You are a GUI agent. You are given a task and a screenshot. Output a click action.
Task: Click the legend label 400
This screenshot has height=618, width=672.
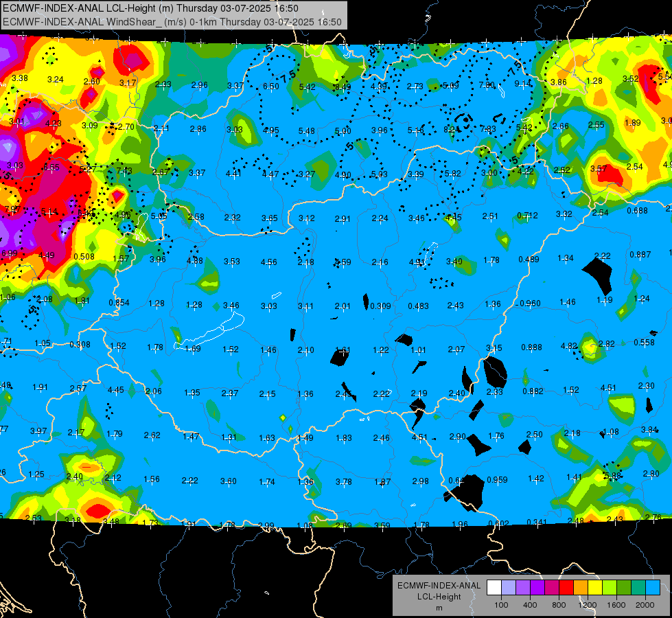pyautogui.click(x=530, y=605)
